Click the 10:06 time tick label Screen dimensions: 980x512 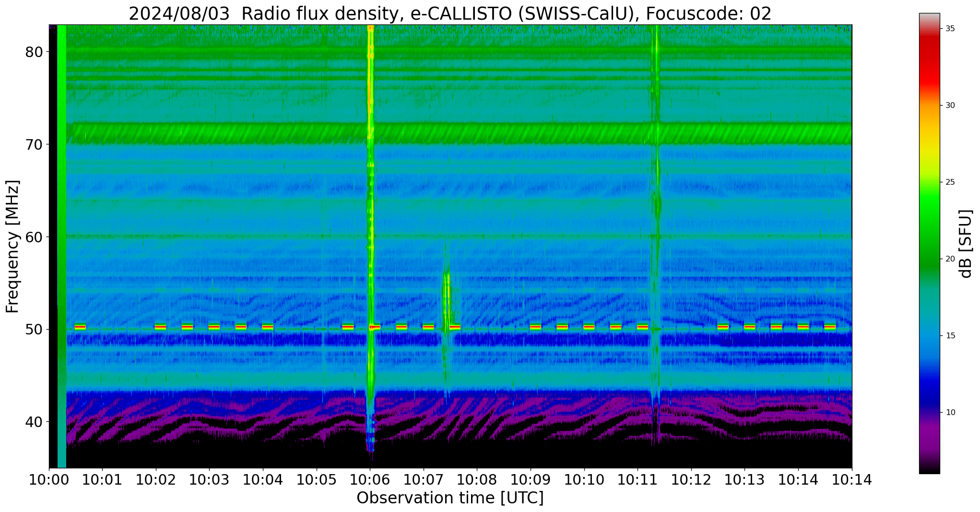[370, 480]
